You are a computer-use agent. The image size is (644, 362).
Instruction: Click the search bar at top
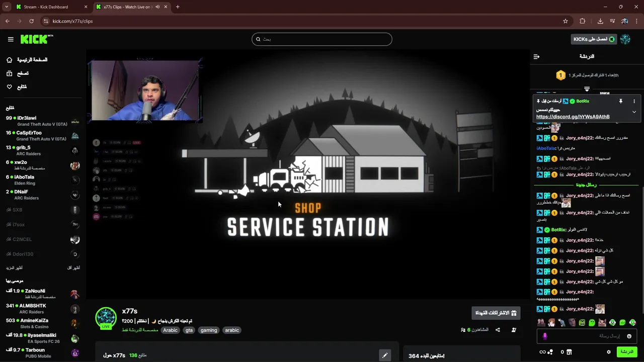tap(322, 39)
